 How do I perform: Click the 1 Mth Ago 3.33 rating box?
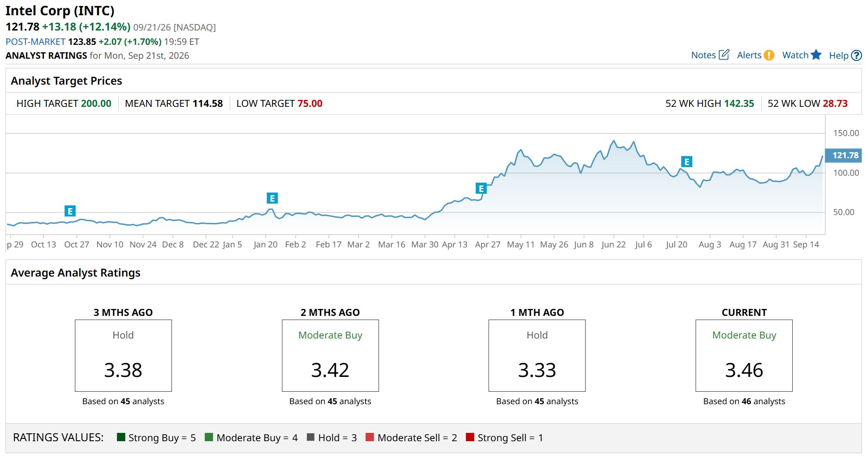537,356
